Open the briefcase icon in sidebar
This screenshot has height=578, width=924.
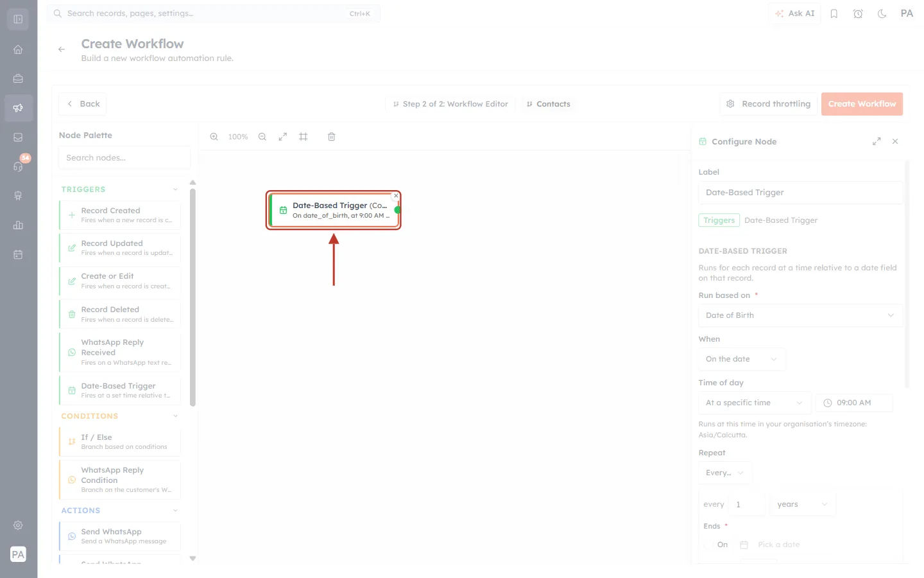(x=18, y=79)
